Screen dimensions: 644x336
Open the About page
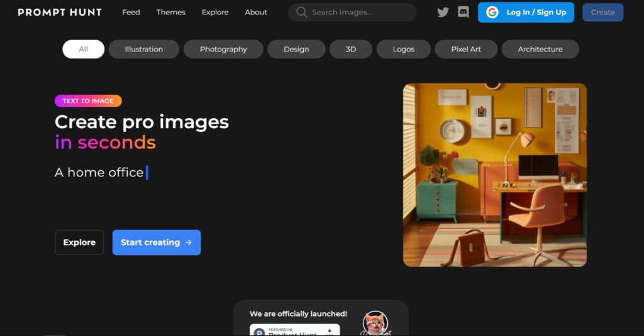click(x=256, y=12)
